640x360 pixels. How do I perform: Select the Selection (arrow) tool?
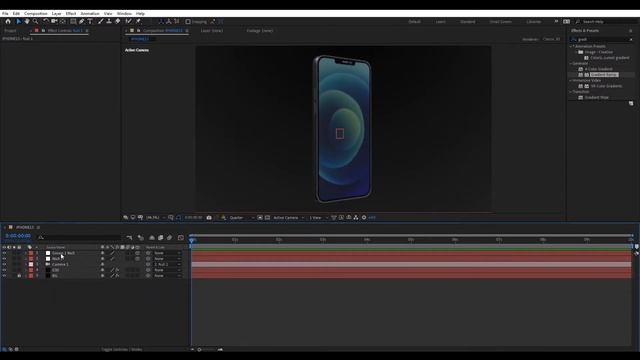tap(19, 21)
